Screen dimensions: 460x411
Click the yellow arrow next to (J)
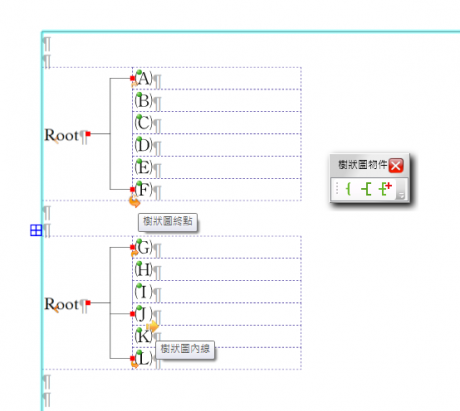(152, 326)
